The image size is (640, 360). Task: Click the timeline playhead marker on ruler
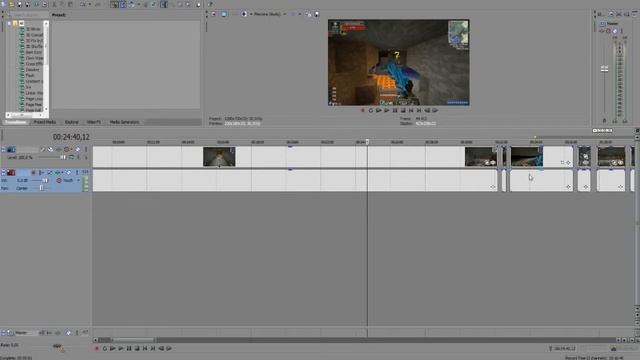[x=367, y=142]
